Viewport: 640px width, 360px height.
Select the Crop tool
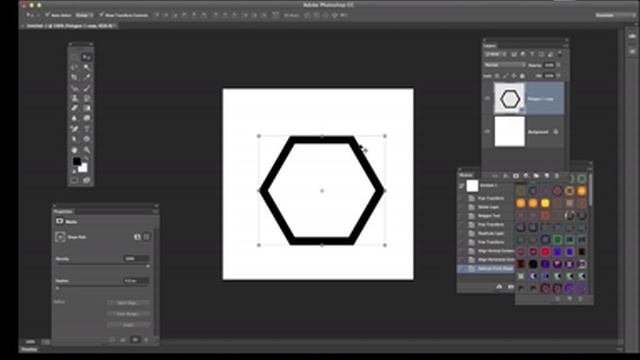[75, 77]
